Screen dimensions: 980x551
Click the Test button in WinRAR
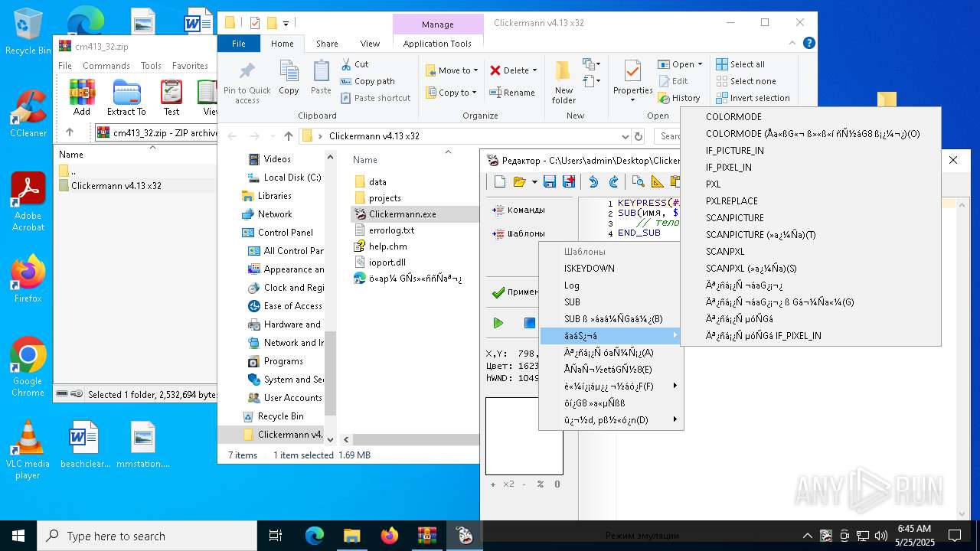(x=171, y=97)
